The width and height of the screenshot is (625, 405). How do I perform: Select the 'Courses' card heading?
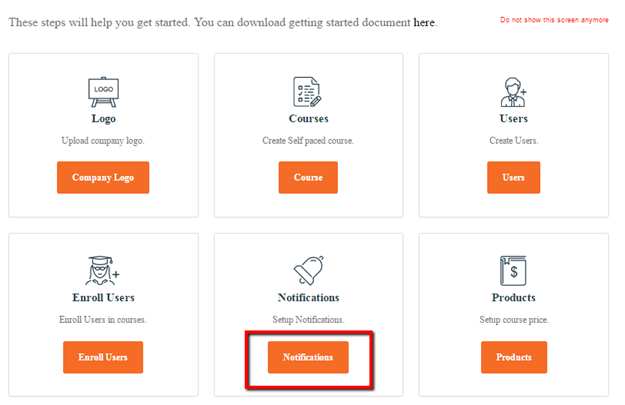coord(309,118)
